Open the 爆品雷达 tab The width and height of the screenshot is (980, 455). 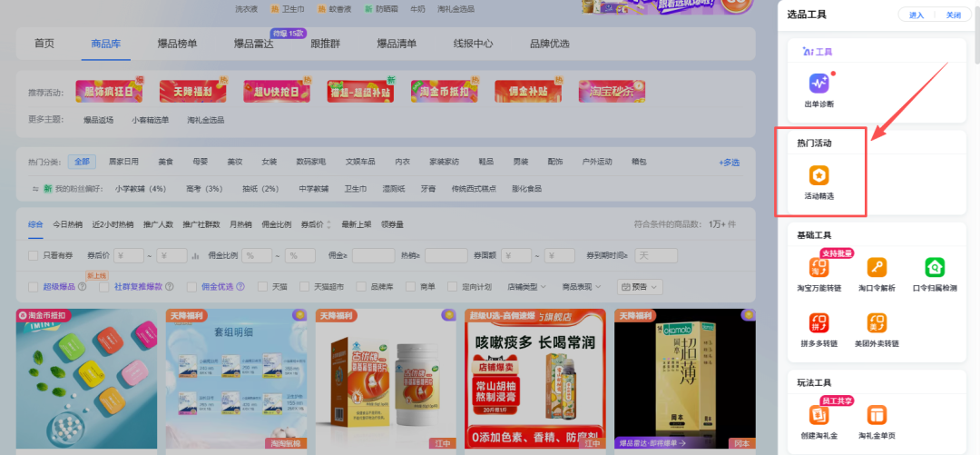254,44
